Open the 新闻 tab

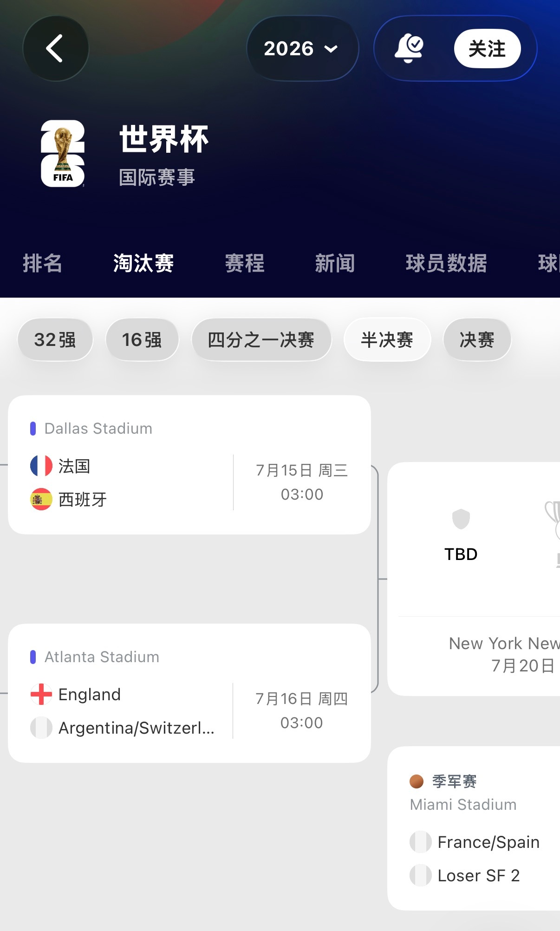335,263
